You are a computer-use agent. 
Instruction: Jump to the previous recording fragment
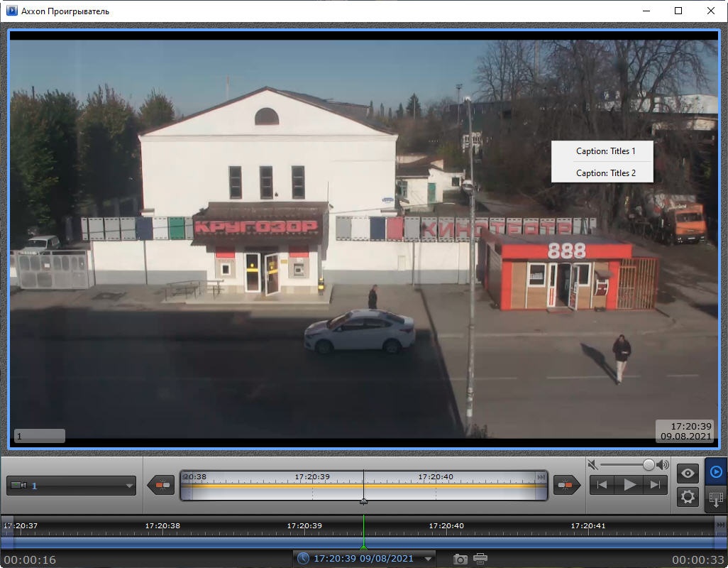pyautogui.click(x=161, y=485)
